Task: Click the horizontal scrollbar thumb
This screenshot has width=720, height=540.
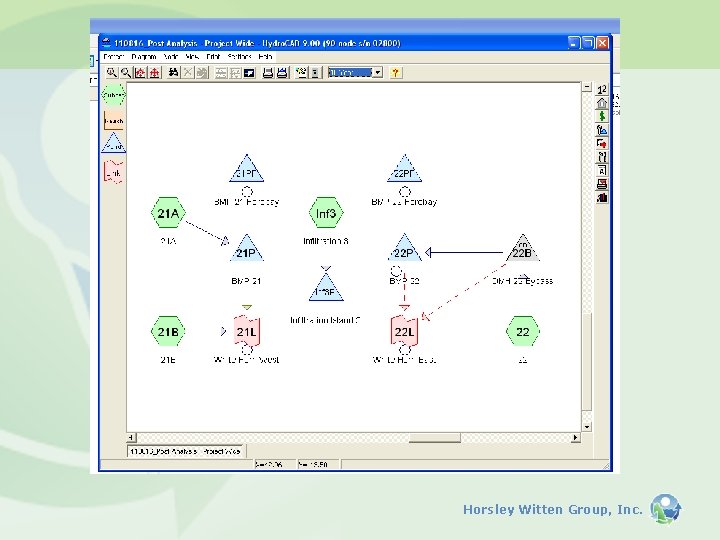Action: [x=434, y=438]
